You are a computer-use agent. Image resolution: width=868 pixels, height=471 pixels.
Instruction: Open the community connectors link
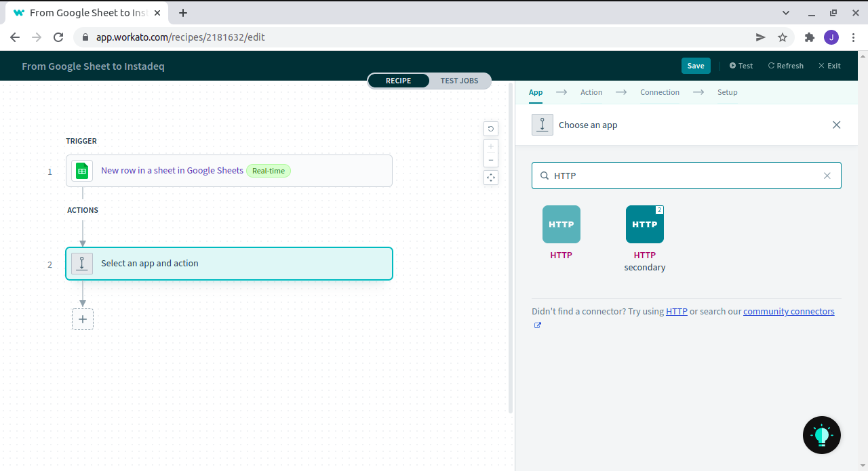(789, 312)
